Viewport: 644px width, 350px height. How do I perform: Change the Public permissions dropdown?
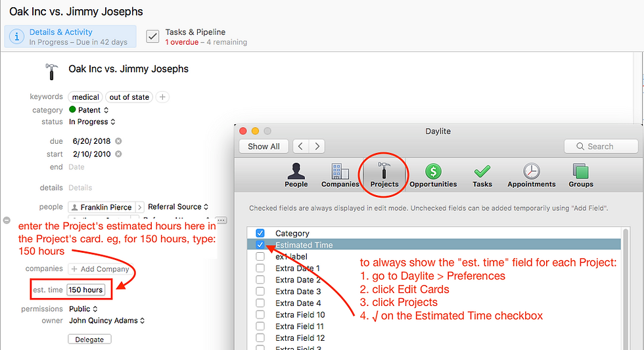pos(83,309)
